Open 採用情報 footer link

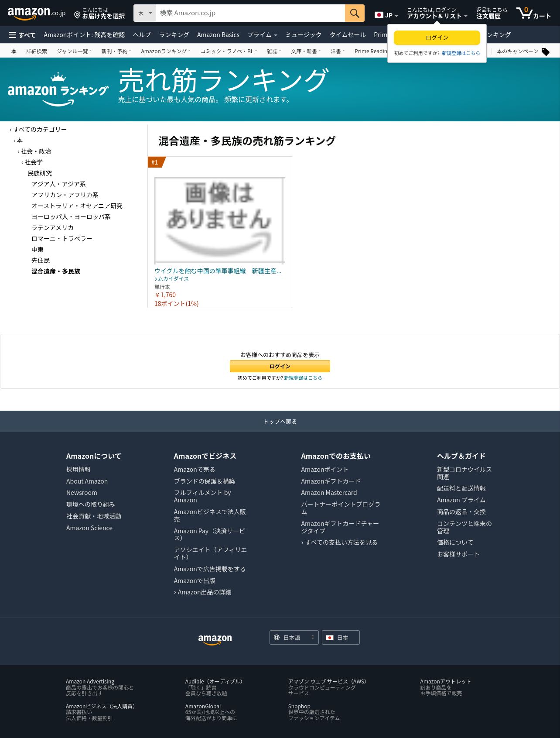pyautogui.click(x=79, y=470)
